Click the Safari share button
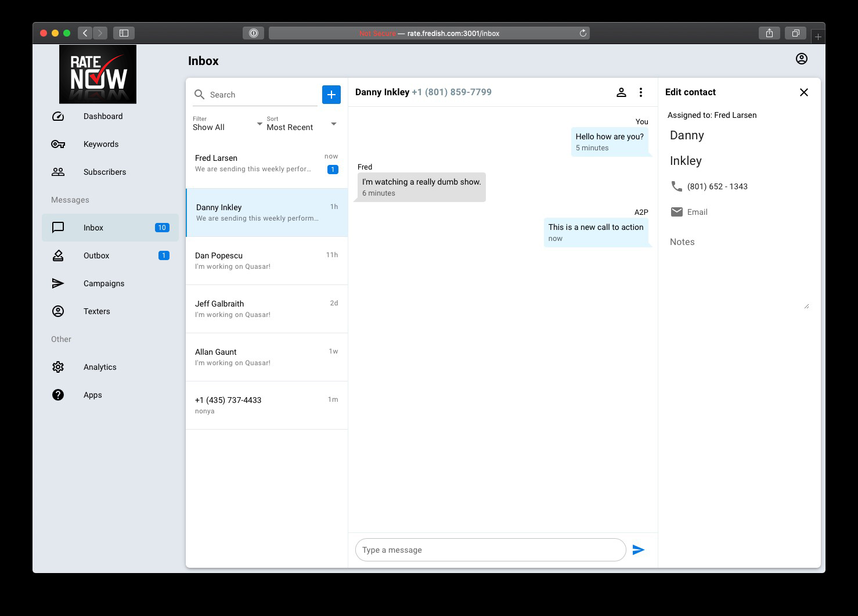The width and height of the screenshot is (858, 616). coord(769,33)
